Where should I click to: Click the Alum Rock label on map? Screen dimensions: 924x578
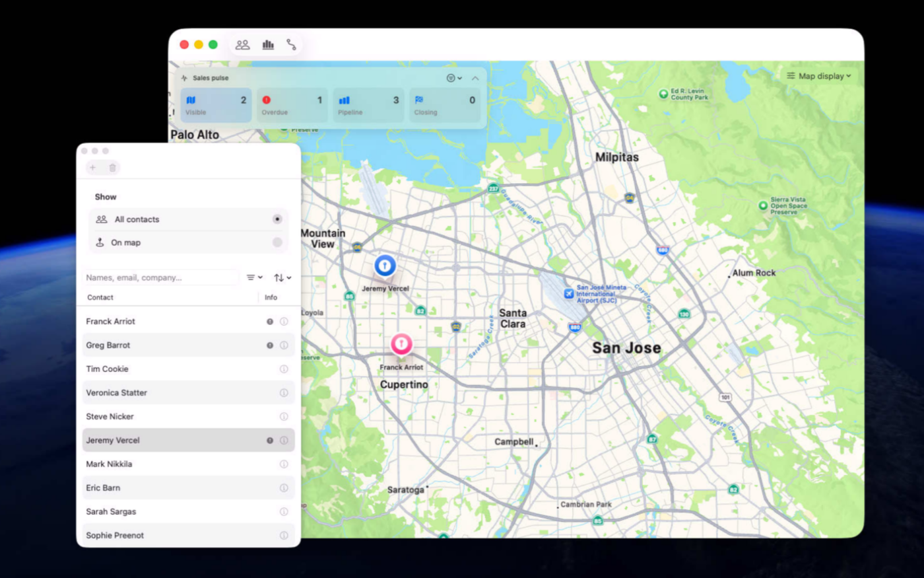(x=754, y=273)
